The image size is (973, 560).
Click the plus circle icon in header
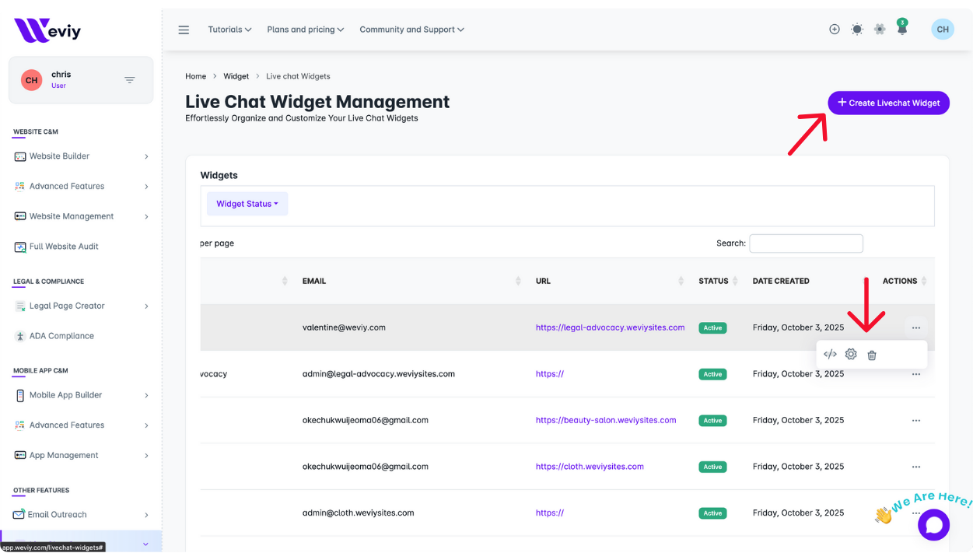pos(835,30)
